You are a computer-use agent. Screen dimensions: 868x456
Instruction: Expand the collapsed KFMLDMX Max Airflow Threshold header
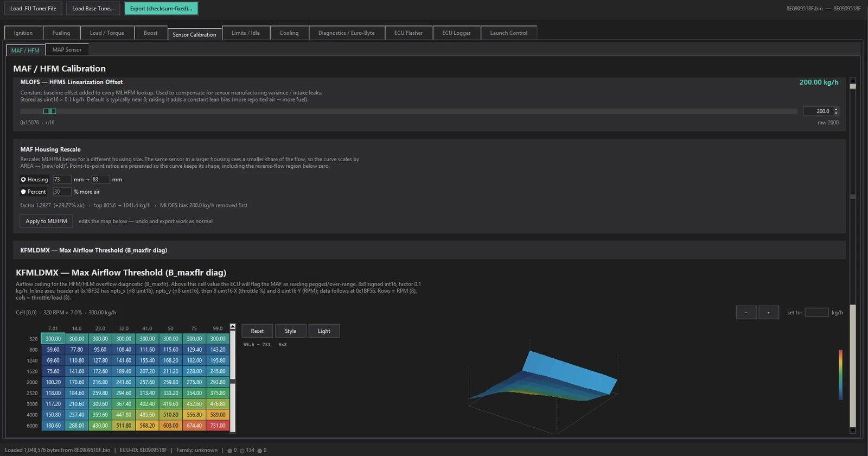[429, 250]
